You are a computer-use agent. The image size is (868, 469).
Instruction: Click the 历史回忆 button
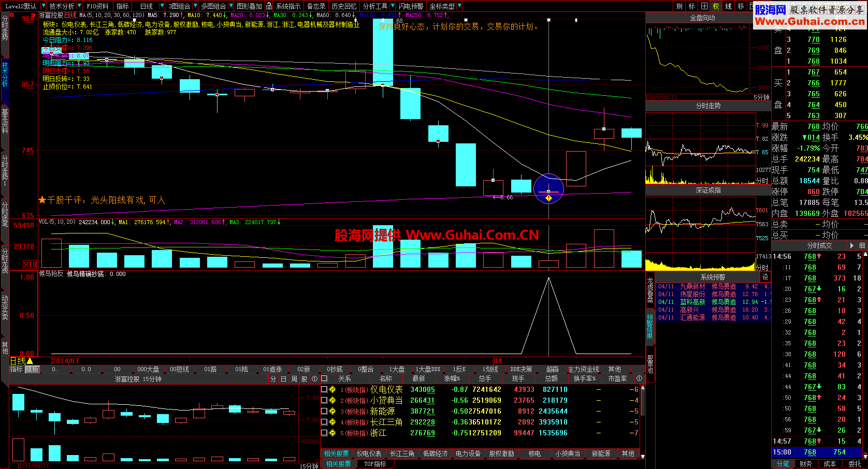(x=344, y=6)
